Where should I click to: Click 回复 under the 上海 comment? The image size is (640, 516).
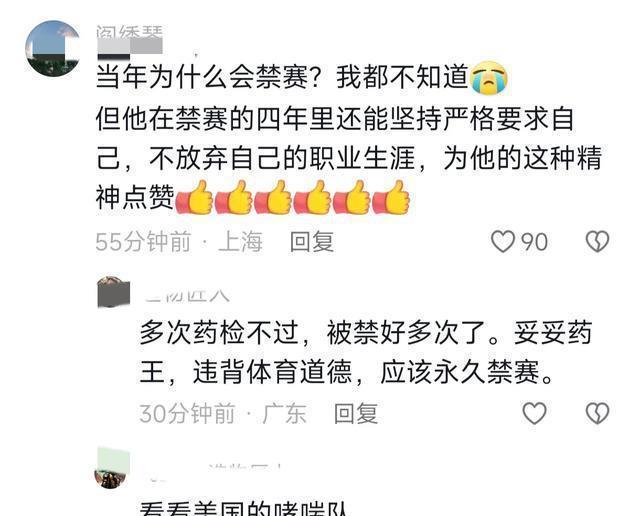[x=312, y=242]
